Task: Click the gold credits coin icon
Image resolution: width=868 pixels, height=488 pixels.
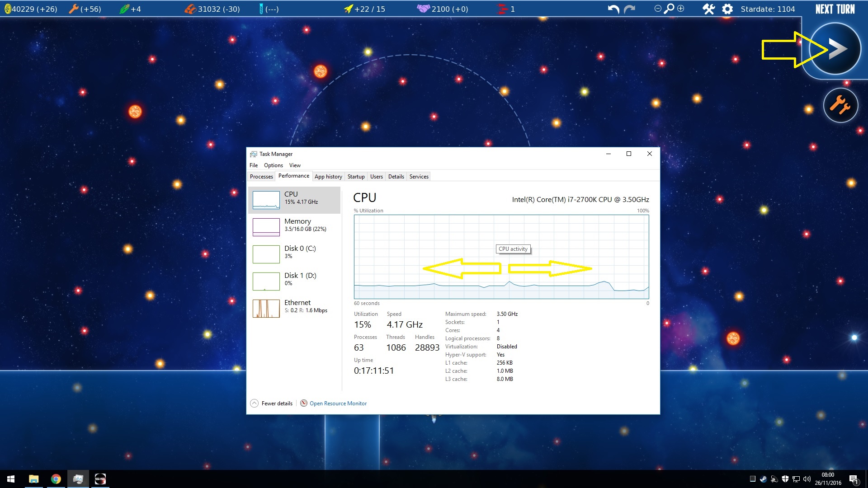Action: pyautogui.click(x=7, y=9)
